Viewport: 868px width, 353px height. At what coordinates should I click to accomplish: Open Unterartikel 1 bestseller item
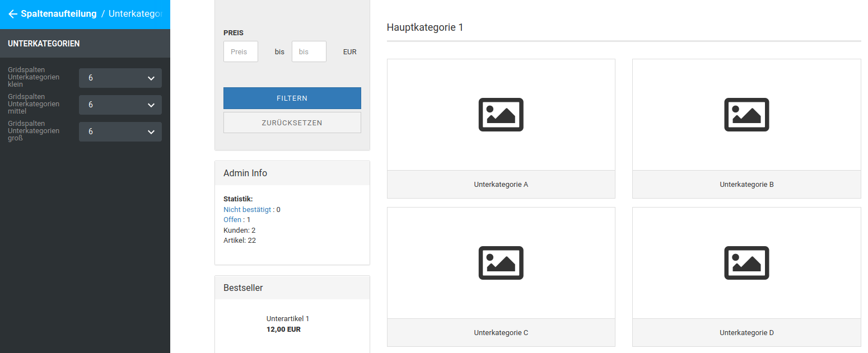tap(288, 319)
